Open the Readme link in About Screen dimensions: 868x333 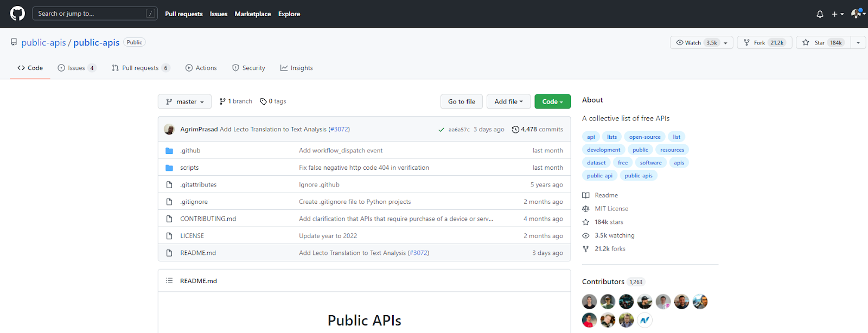coord(600,195)
